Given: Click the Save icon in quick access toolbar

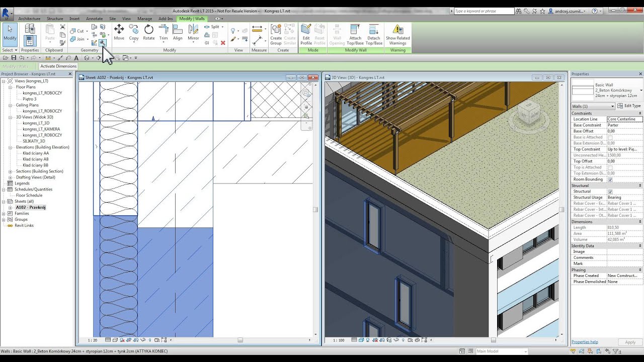Looking at the screenshot, I should 14,58.
